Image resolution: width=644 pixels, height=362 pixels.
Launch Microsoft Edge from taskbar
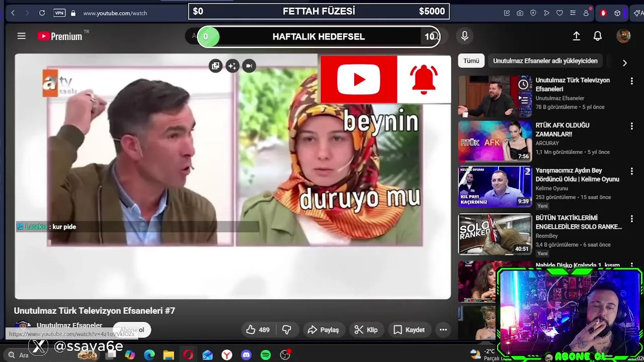(x=149, y=355)
